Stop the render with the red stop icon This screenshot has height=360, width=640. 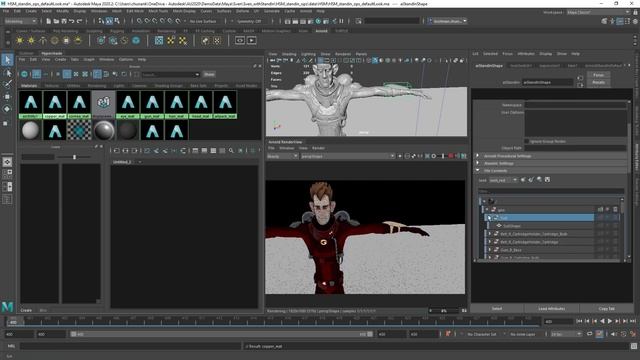pyautogui.click(x=451, y=156)
